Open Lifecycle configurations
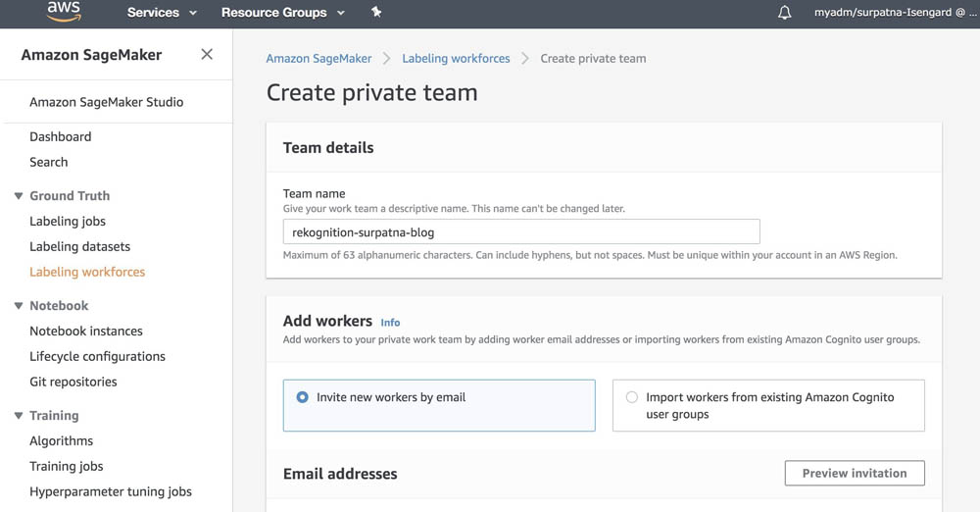The height and width of the screenshot is (512, 980). click(x=97, y=356)
